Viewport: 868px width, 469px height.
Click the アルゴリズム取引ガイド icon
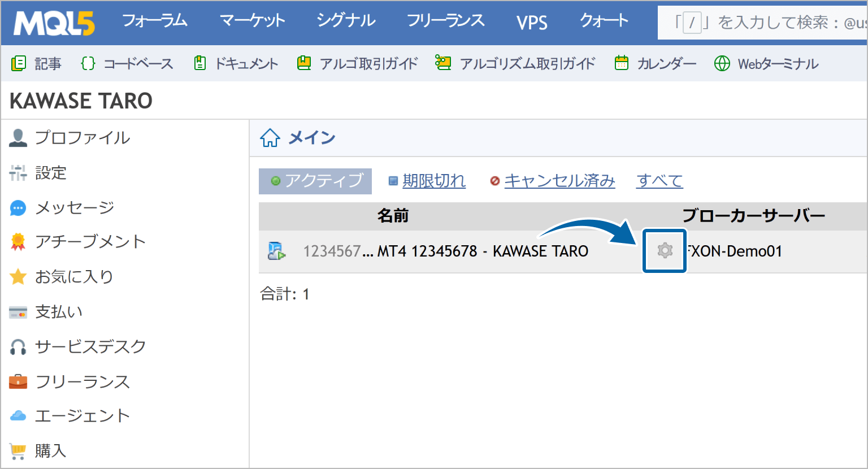[443, 63]
